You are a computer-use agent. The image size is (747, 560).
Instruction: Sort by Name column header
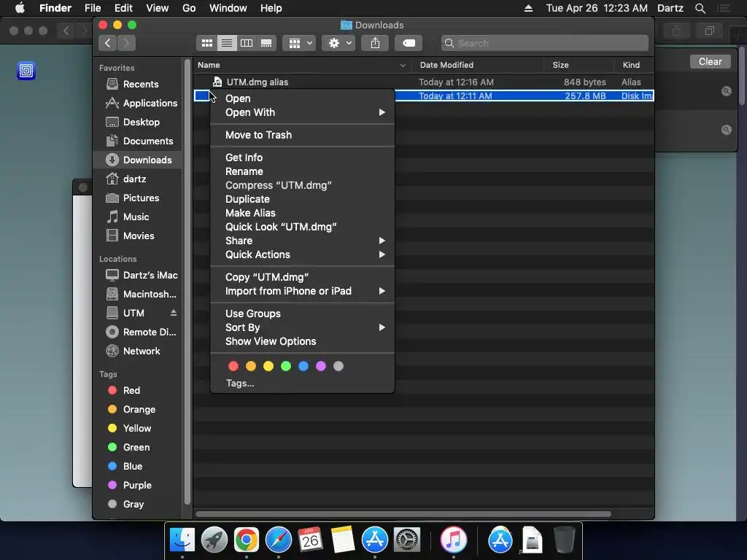(x=303, y=65)
